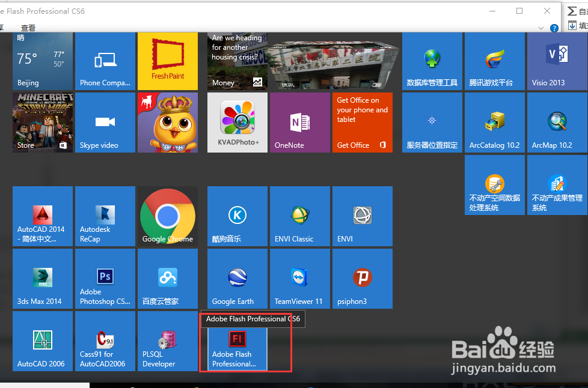Open 3ds Max 2014 tile

pyautogui.click(x=42, y=279)
